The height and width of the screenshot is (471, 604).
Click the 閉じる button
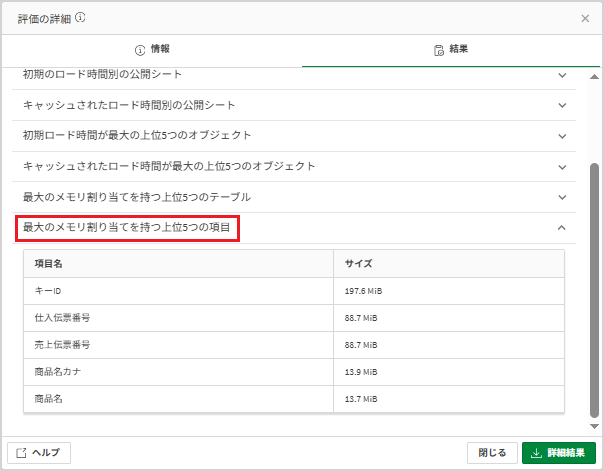(x=492, y=453)
